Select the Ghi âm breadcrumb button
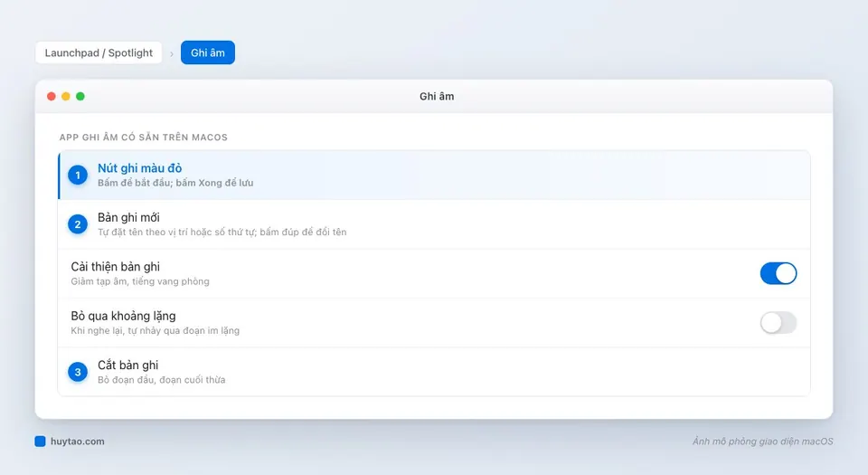This screenshot has height=475, width=868. point(208,52)
